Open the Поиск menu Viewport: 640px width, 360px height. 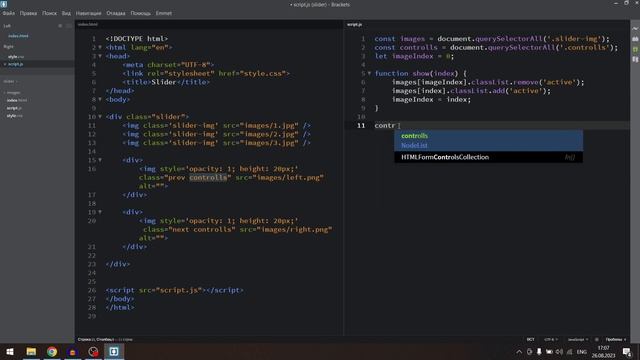coord(49,13)
